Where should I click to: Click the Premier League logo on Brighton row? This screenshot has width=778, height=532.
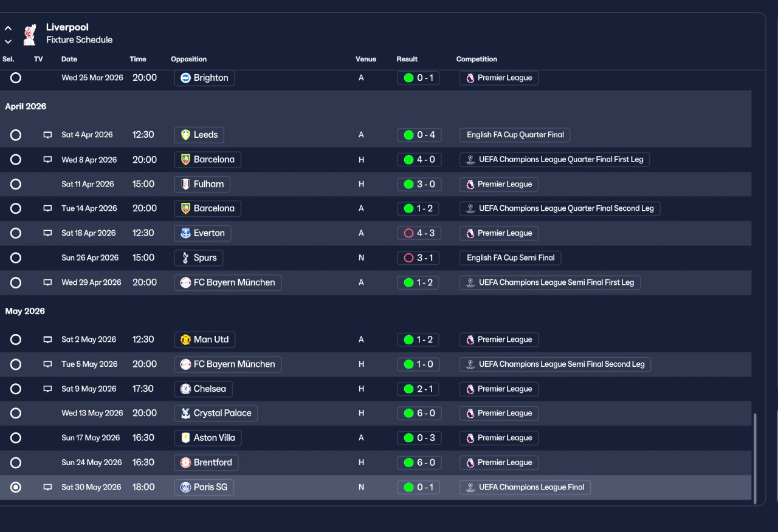pos(470,78)
